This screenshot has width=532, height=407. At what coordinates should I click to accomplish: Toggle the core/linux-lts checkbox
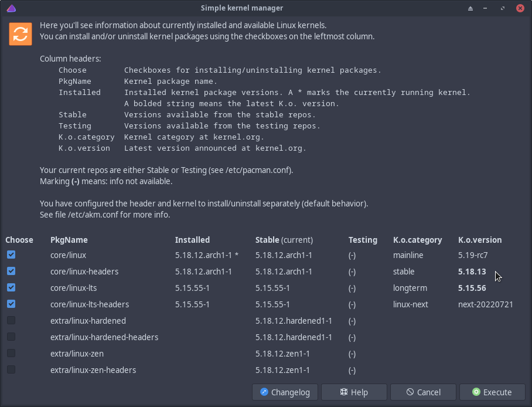[x=11, y=288]
